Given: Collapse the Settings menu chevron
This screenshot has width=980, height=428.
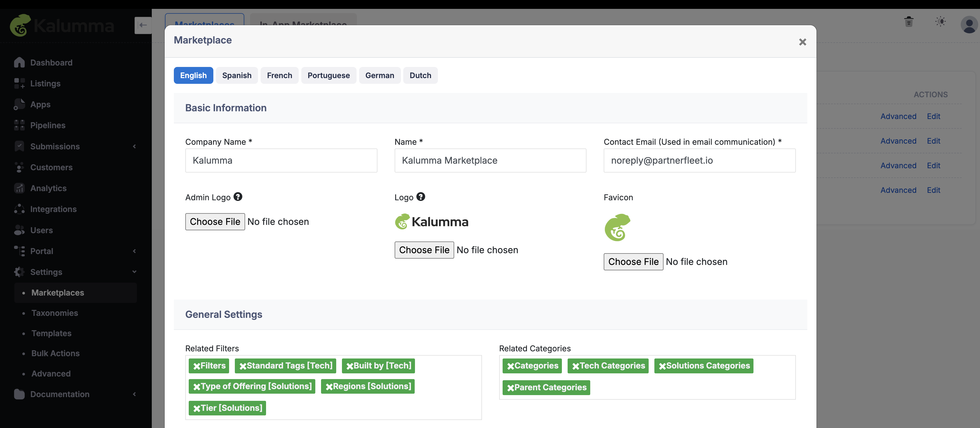Looking at the screenshot, I should click(x=134, y=272).
